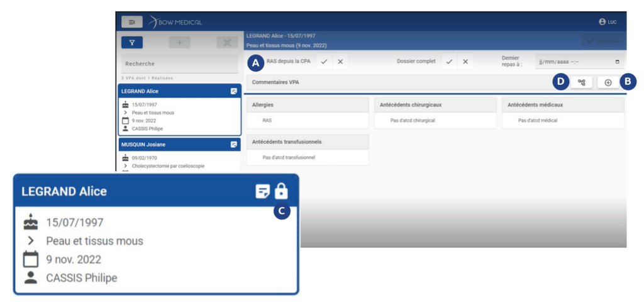644x305 pixels.
Task: Click in the Recherche search field
Action: (x=179, y=64)
